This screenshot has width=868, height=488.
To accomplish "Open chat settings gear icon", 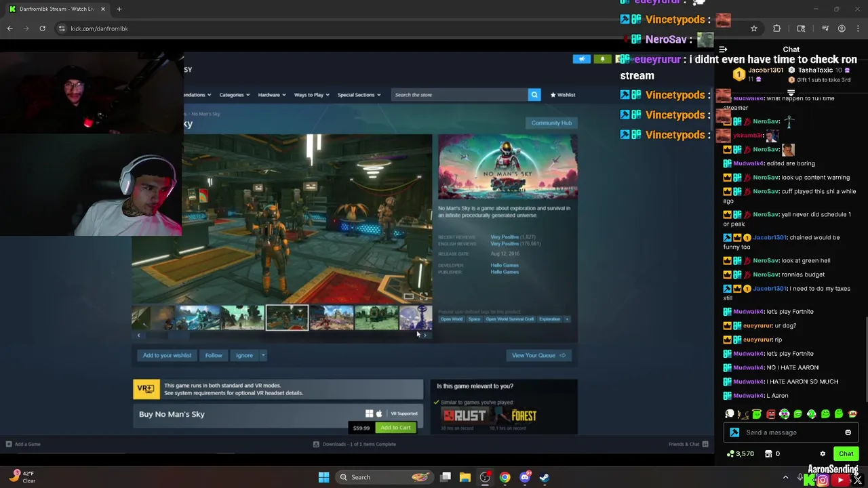I will click(823, 453).
